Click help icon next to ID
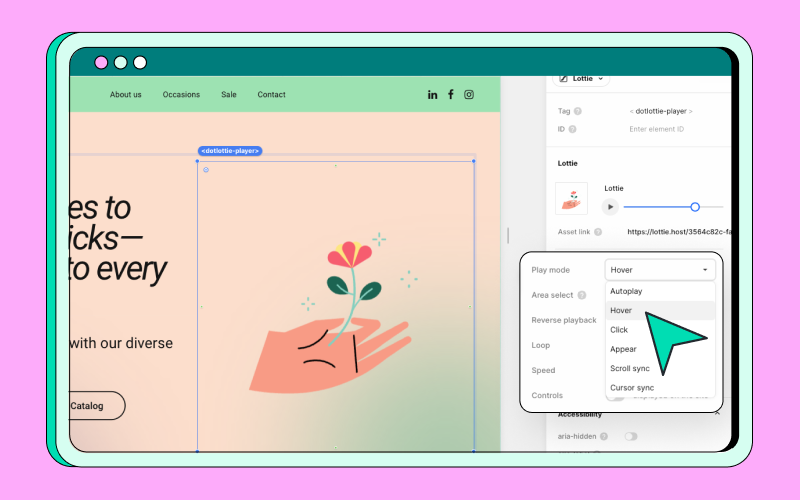This screenshot has height=500, width=800. [572, 129]
